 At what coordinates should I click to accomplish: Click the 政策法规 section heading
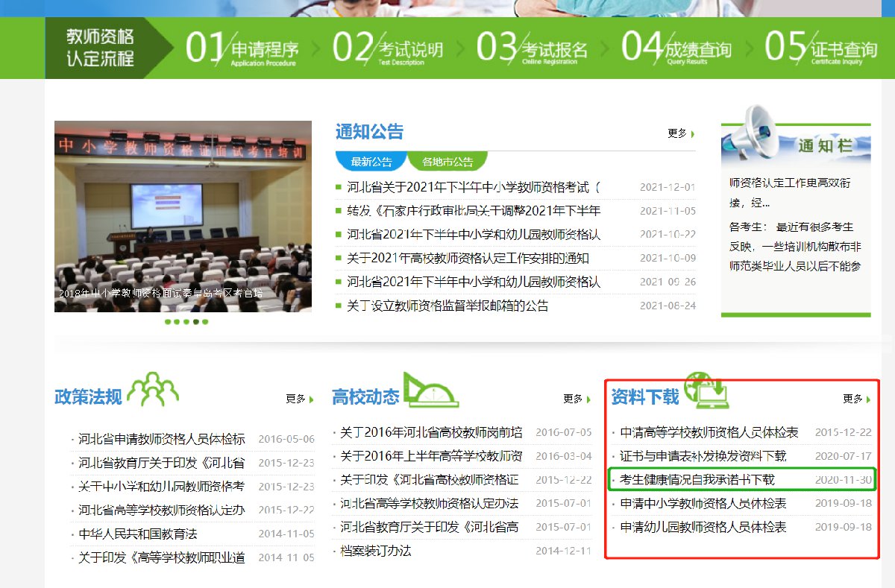click(x=88, y=397)
